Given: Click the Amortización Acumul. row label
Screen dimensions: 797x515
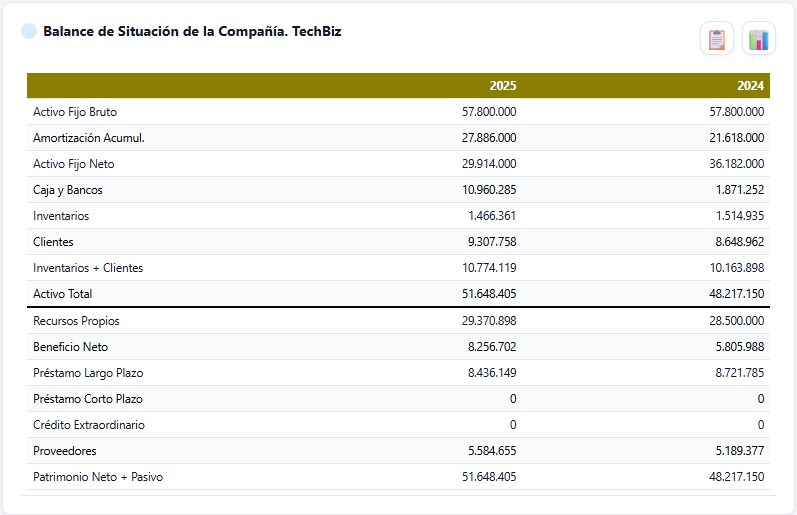Looking at the screenshot, I should pyautogui.click(x=88, y=138).
